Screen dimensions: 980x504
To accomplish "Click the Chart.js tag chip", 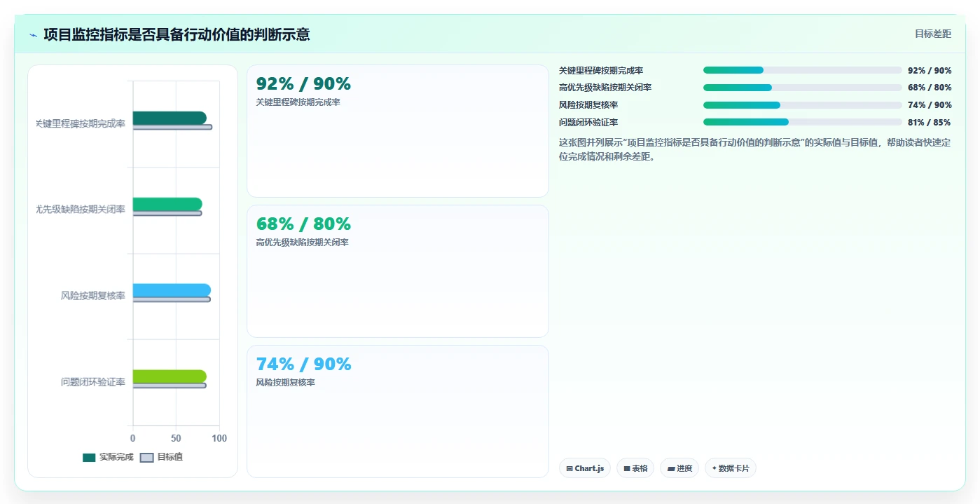I will [x=585, y=468].
